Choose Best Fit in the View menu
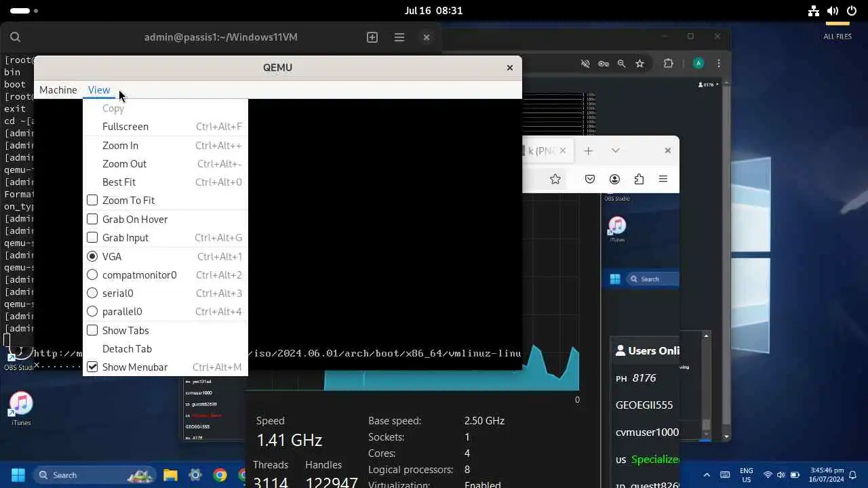The height and width of the screenshot is (488, 868). pyautogui.click(x=165, y=182)
